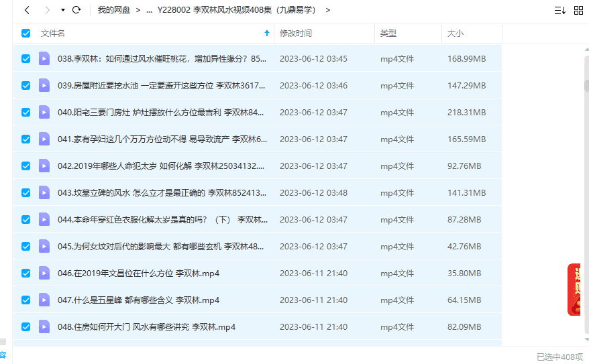This screenshot has height=364, width=589.
Task: Open navigation history dropdown arrow
Action: click(62, 10)
